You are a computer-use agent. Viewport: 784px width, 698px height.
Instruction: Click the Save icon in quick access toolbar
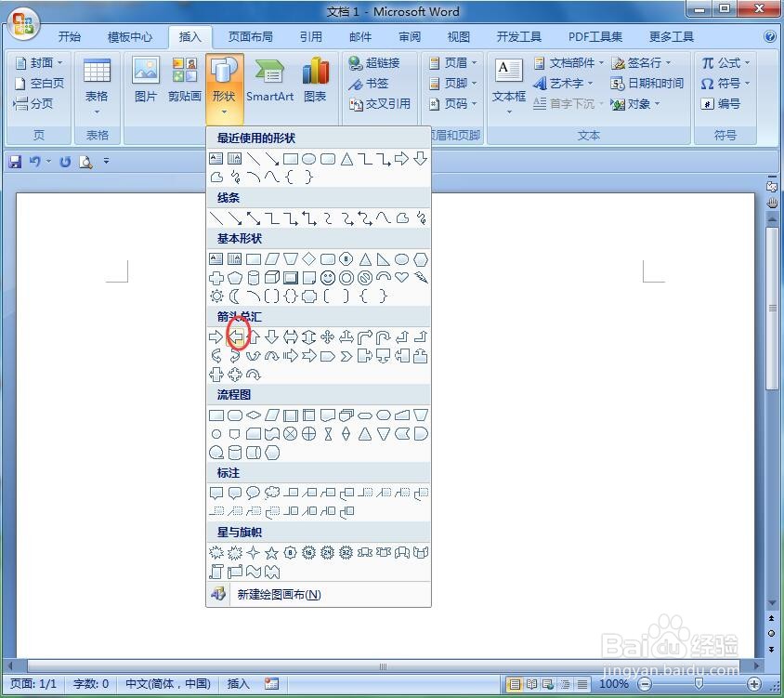click(16, 162)
